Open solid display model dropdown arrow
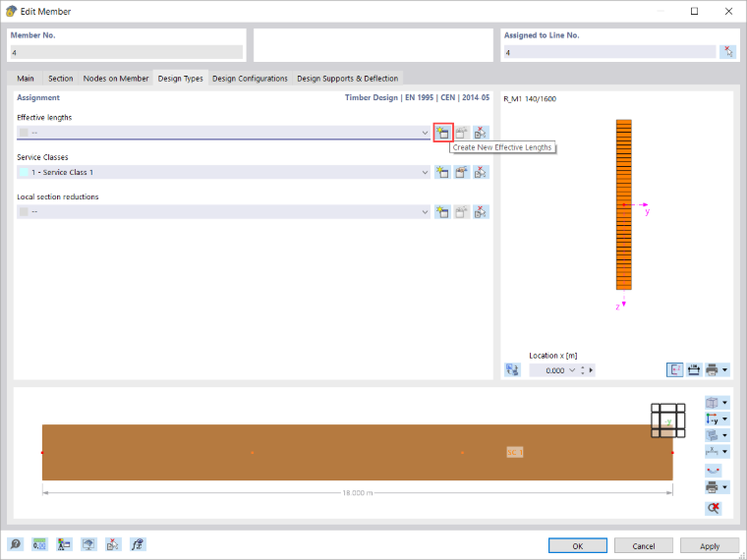 (x=725, y=435)
